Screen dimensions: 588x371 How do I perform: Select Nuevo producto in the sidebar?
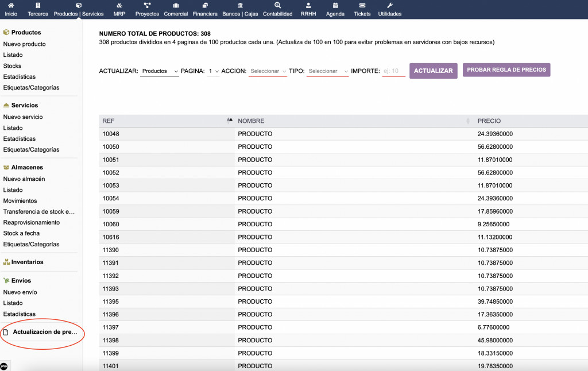coord(25,44)
